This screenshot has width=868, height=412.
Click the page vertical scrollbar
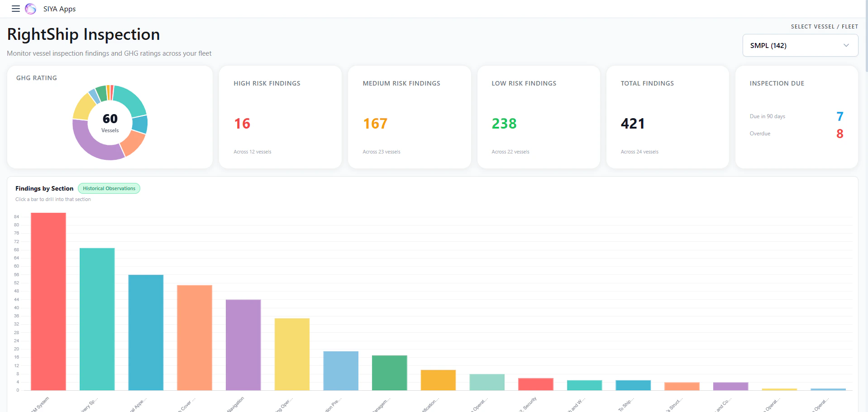pos(866,36)
